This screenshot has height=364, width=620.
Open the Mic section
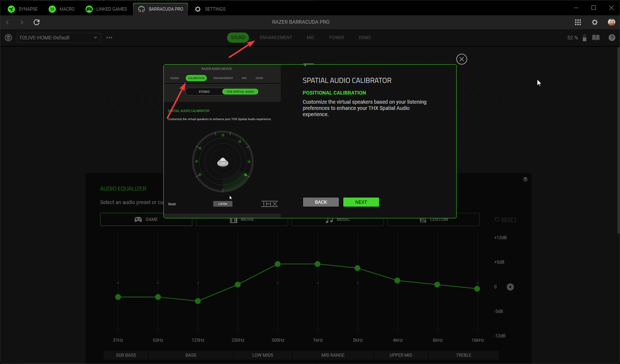(x=311, y=38)
